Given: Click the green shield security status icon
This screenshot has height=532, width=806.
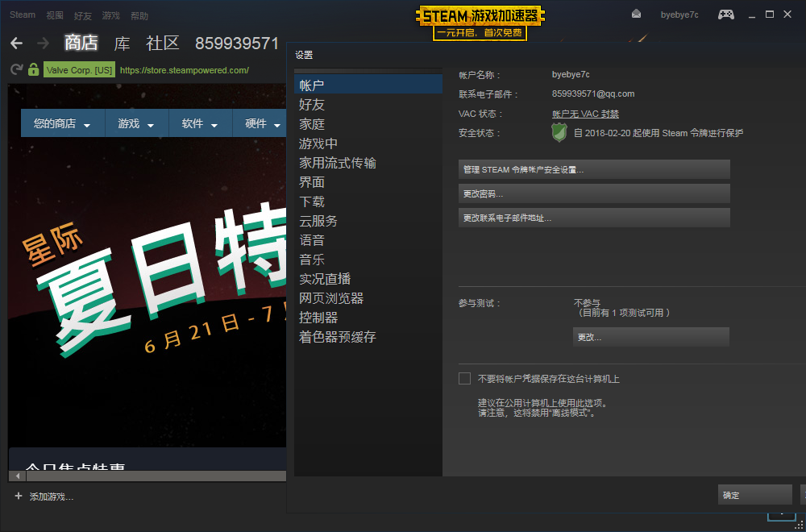Looking at the screenshot, I should [559, 133].
